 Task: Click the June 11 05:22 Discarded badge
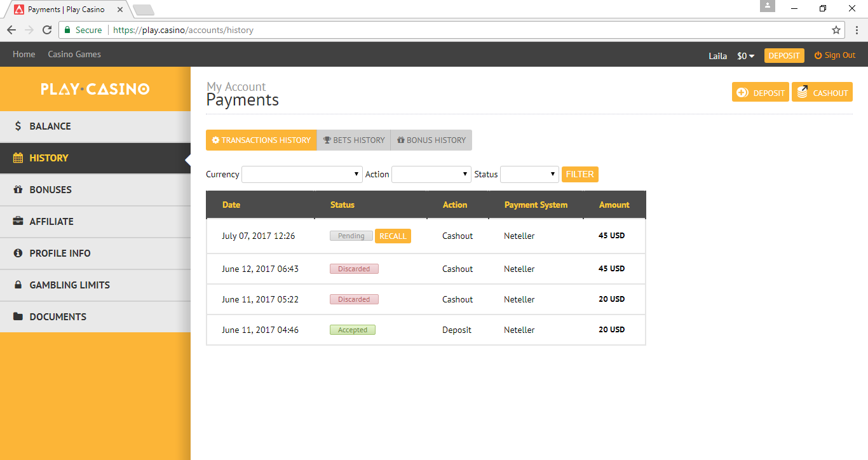[354, 300]
